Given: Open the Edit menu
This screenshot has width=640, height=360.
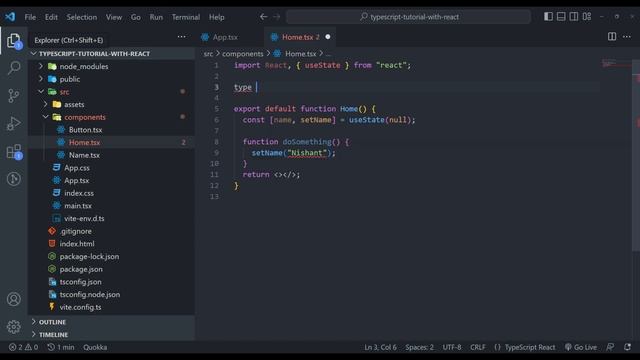Looking at the screenshot, I should click(x=51, y=17).
